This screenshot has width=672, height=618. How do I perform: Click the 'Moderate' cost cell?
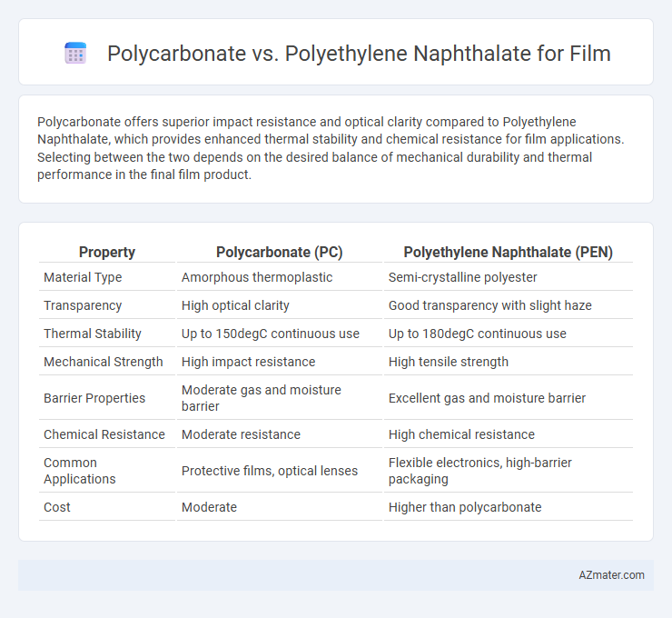click(209, 507)
